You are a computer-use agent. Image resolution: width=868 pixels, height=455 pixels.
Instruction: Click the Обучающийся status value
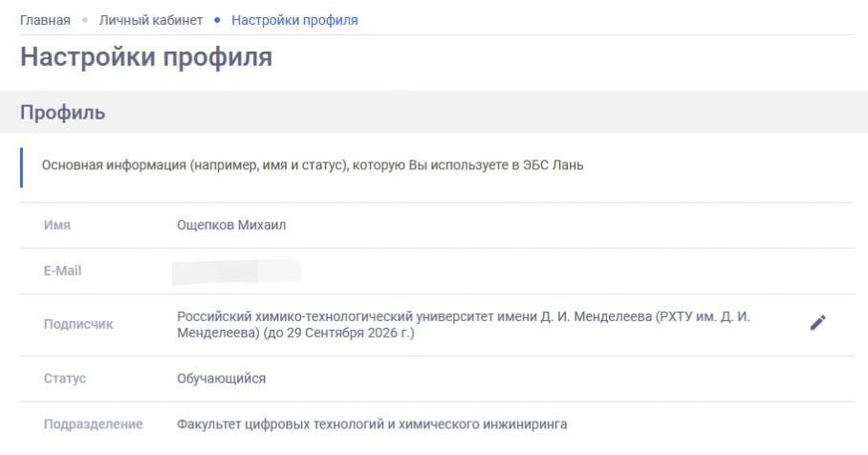222,379
